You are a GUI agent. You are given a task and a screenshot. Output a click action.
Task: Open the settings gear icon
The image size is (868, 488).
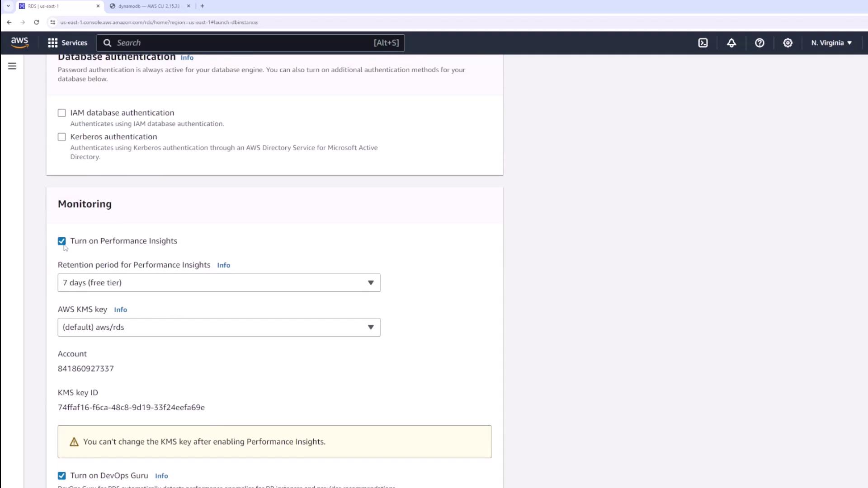point(788,42)
